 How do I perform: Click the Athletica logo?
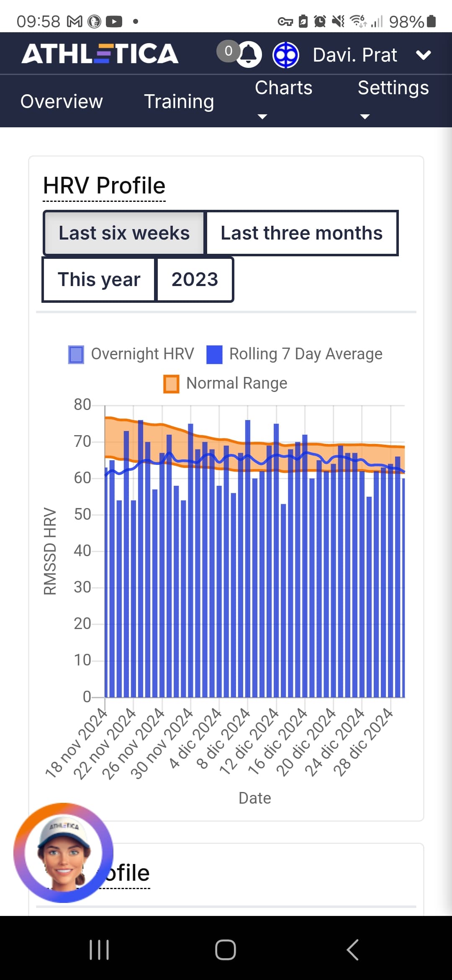click(100, 54)
